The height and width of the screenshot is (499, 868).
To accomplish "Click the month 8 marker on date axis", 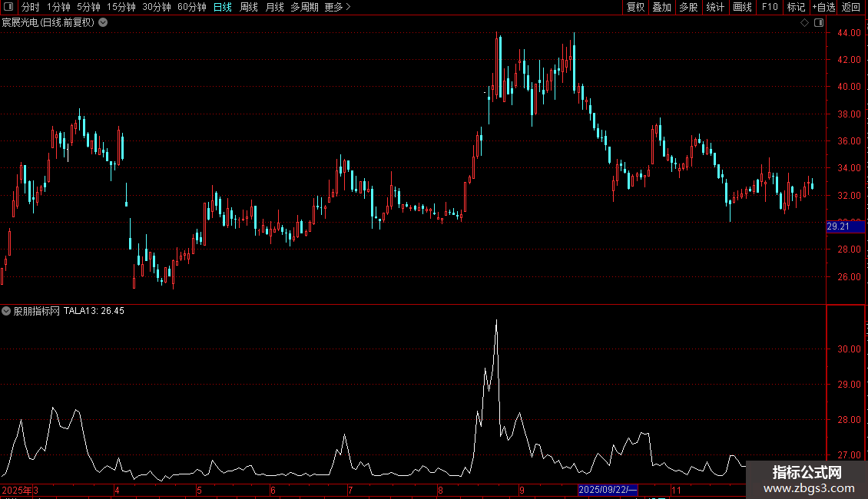I will [x=440, y=490].
